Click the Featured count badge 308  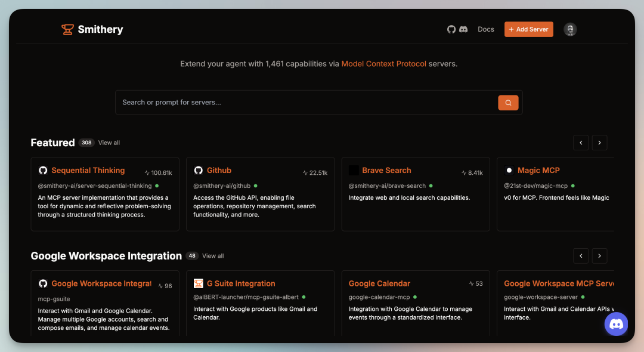[86, 143]
